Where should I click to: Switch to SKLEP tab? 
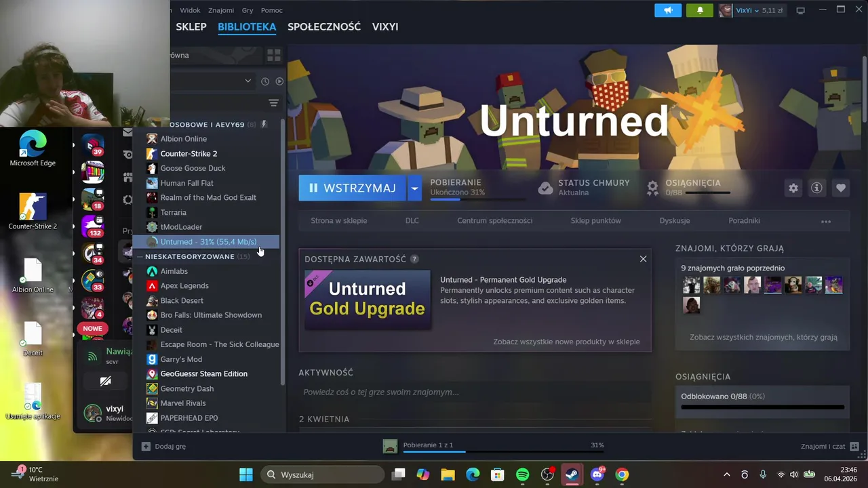point(191,26)
